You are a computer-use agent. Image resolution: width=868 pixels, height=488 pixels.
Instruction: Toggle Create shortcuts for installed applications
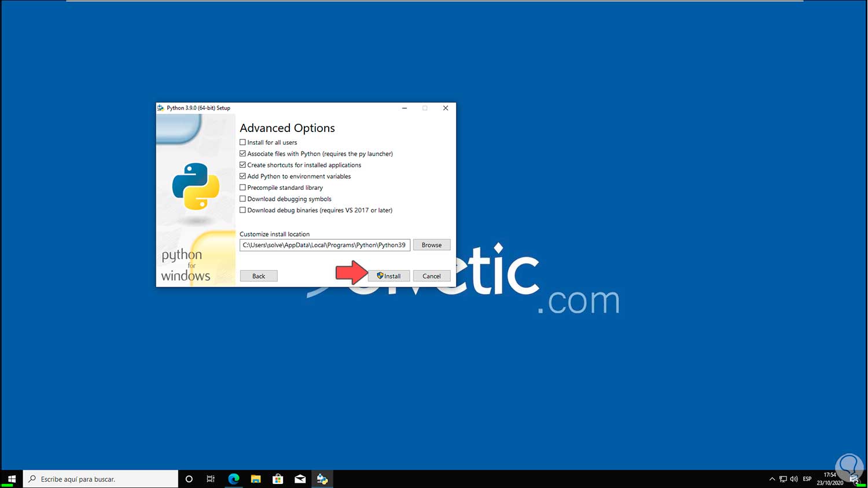242,165
